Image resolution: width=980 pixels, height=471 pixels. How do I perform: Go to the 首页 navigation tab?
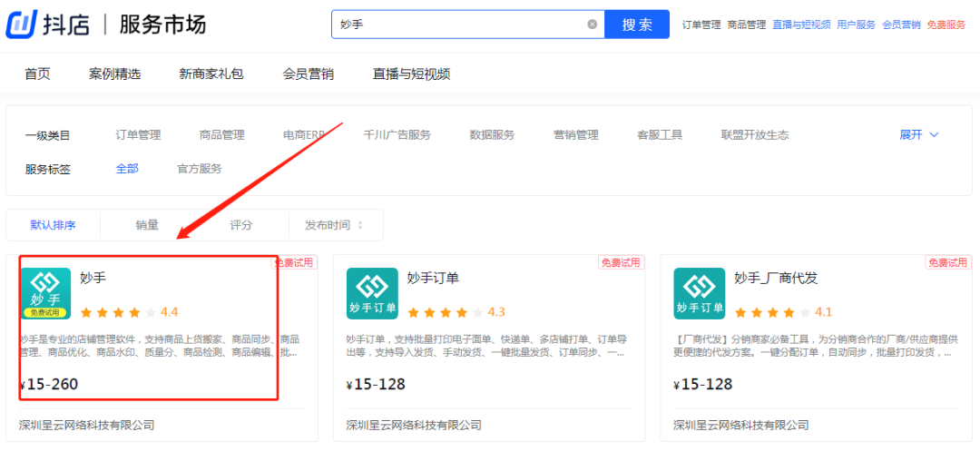(37, 74)
